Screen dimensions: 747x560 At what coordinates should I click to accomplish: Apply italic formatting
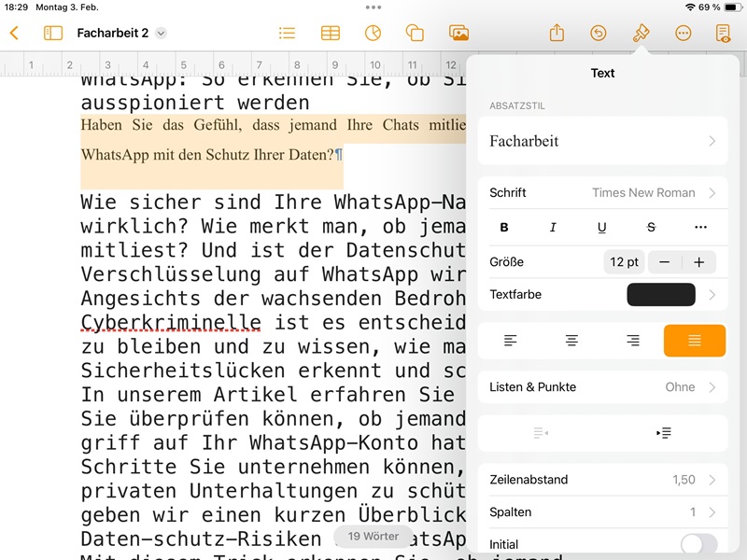[553, 227]
